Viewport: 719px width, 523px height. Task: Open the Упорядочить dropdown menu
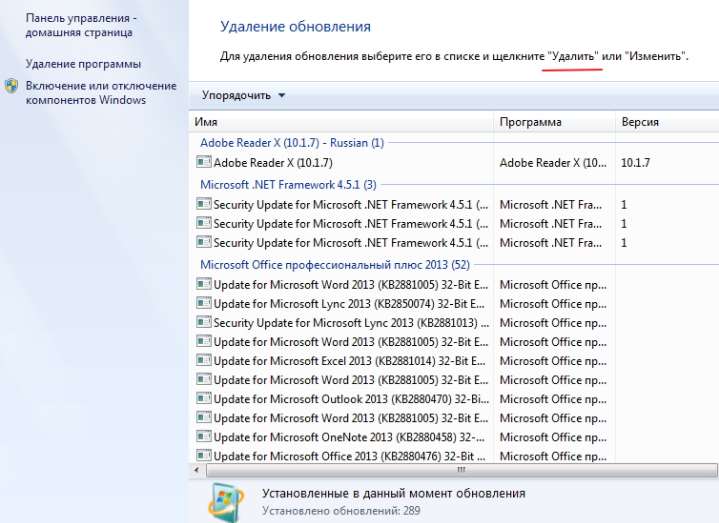click(243, 95)
